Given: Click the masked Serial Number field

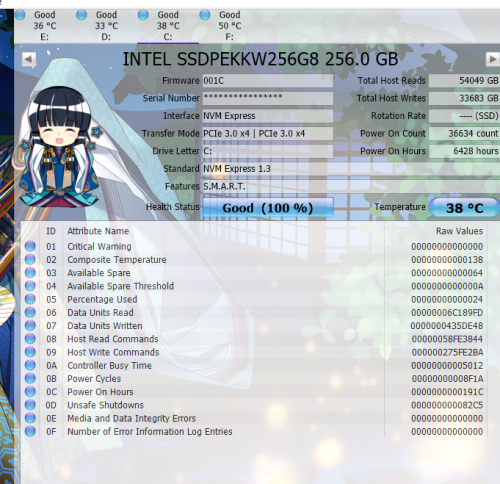Looking at the screenshot, I should pyautogui.click(x=268, y=98).
